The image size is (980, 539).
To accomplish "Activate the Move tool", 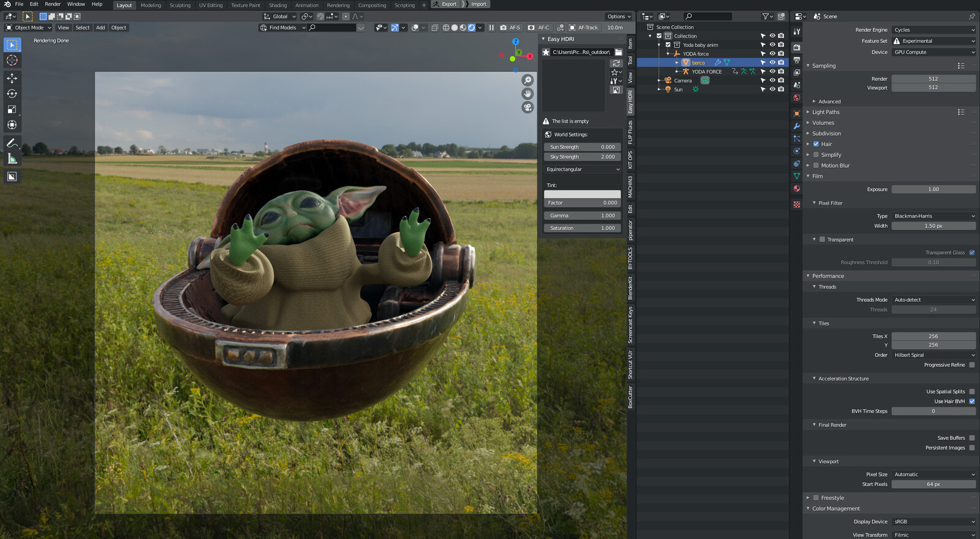I will pyautogui.click(x=12, y=78).
